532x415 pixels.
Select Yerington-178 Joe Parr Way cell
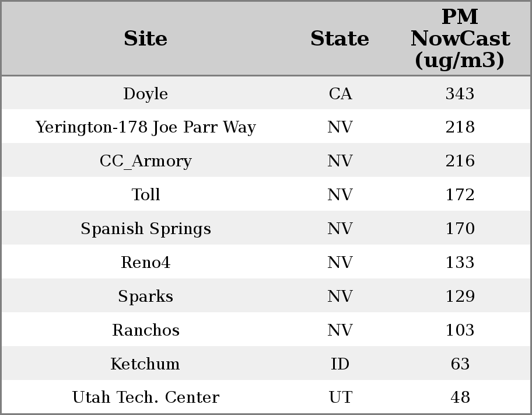coord(146,127)
